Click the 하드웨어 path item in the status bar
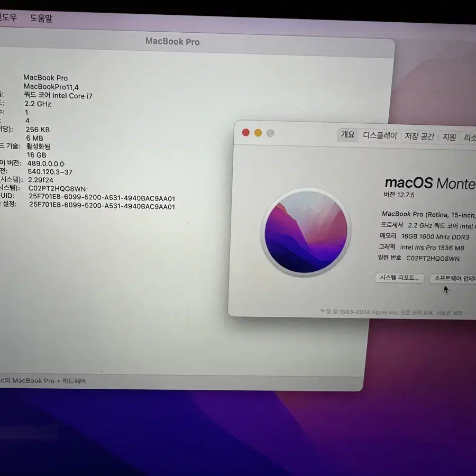 point(74,381)
